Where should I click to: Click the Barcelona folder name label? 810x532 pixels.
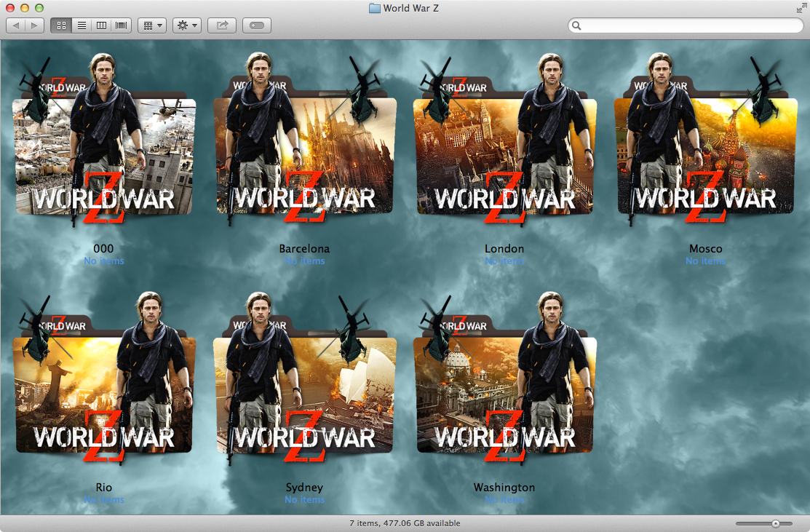click(x=304, y=248)
